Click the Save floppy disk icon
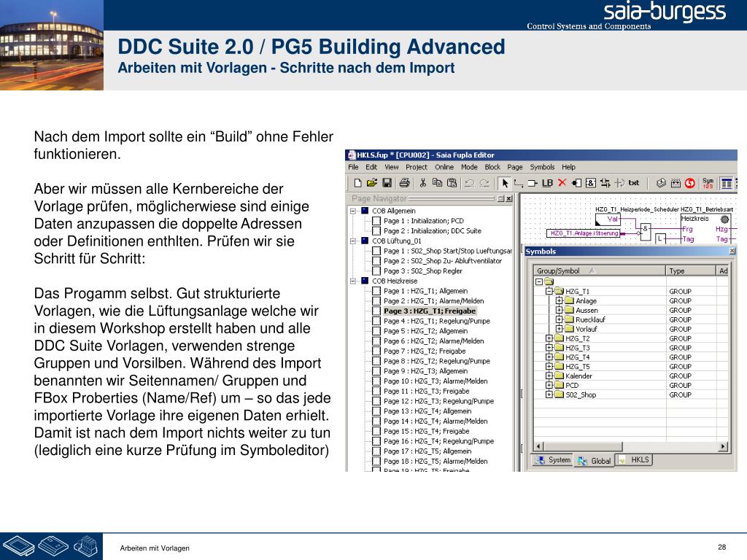The height and width of the screenshot is (560, 747). coord(387,183)
